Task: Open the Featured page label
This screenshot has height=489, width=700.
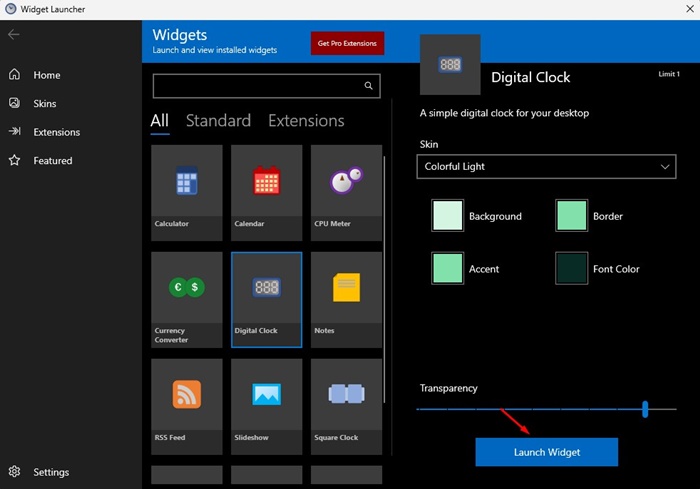Action: click(x=53, y=161)
